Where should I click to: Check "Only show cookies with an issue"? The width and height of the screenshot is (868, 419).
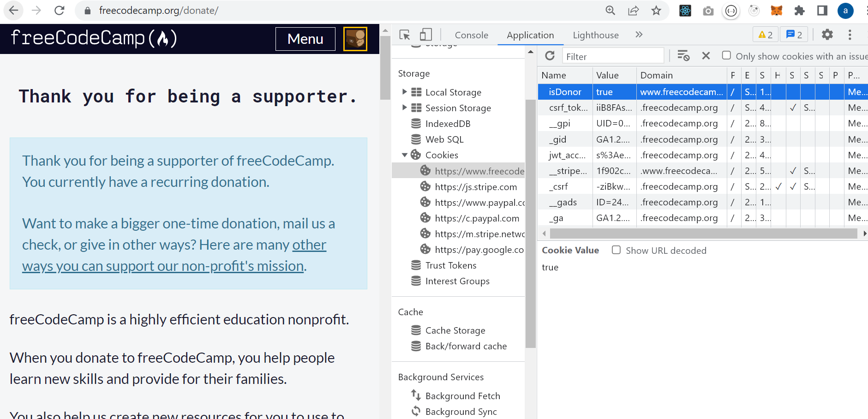coord(727,55)
